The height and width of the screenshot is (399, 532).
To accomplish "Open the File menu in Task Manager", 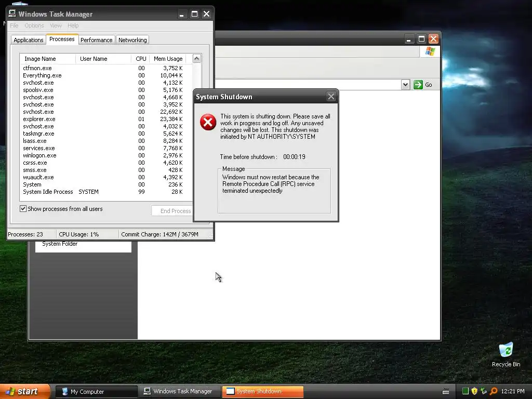I will [x=14, y=25].
